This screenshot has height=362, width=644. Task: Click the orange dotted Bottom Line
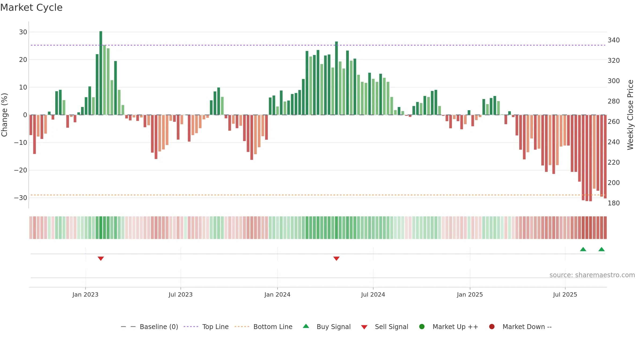(318, 195)
